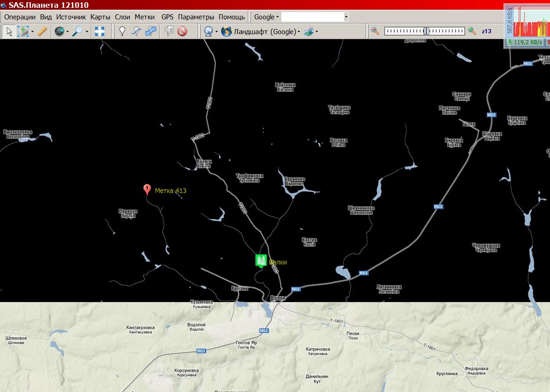Click the Метка 413 red placemark

tap(147, 189)
